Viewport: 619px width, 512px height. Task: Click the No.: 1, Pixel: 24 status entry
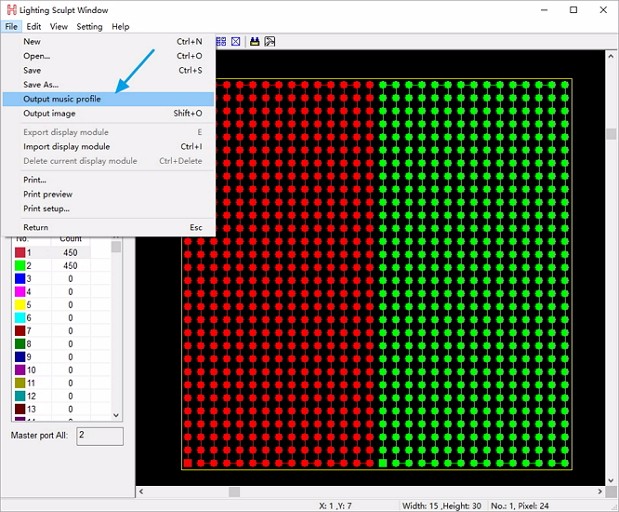coord(520,506)
